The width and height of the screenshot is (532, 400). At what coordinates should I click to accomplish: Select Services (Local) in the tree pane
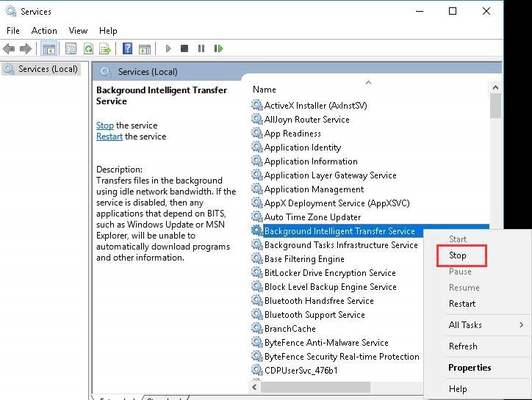[x=41, y=69]
